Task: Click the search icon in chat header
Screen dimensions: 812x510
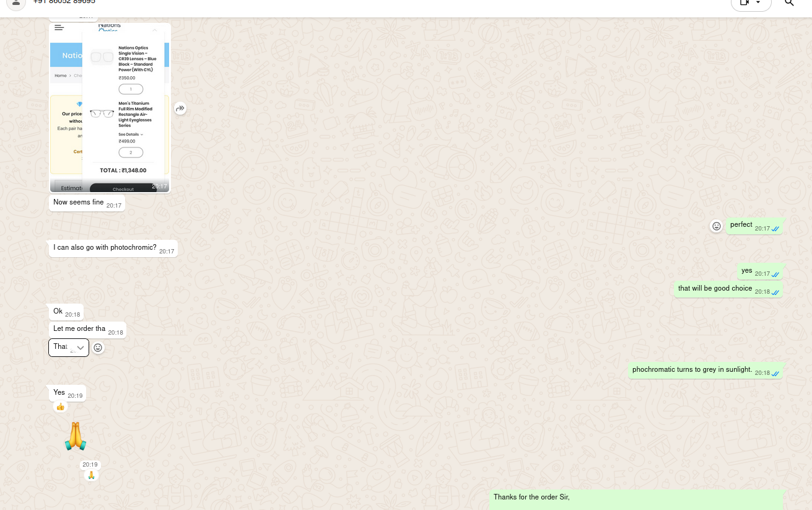Action: (789, 3)
